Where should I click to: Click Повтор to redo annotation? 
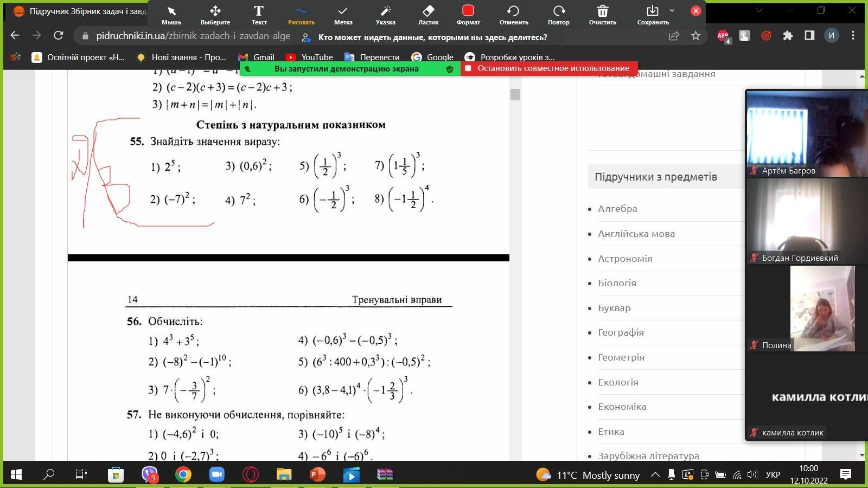click(x=559, y=15)
